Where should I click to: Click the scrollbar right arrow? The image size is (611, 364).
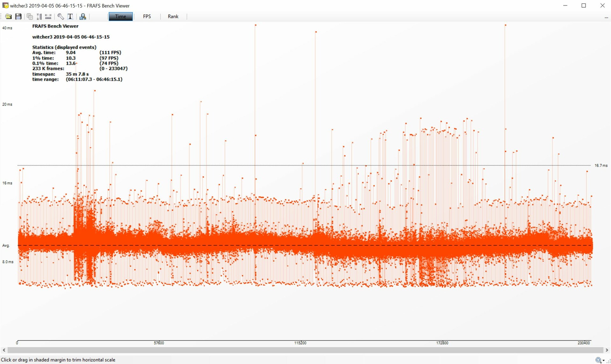[607, 350]
